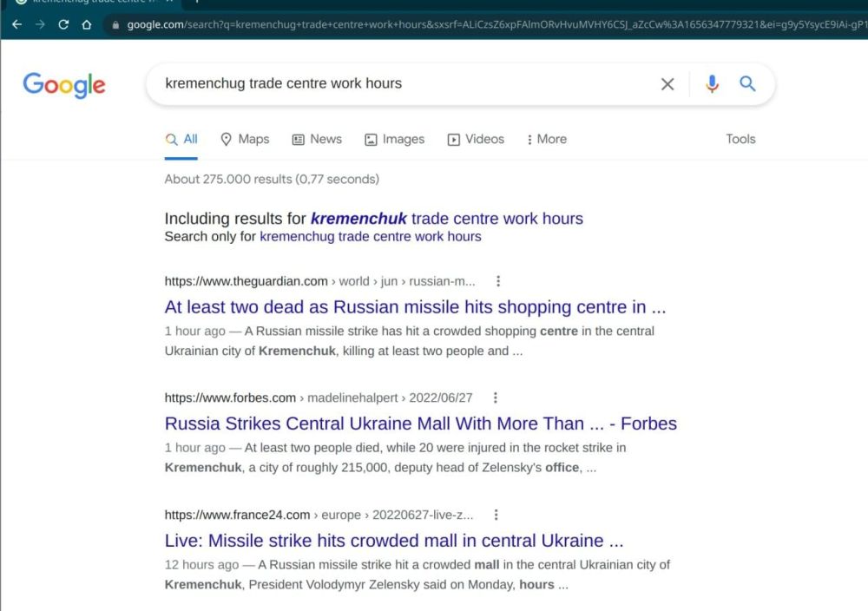The height and width of the screenshot is (611, 868).
Task: Open 'At least two dead' Guardian article
Action: pyautogui.click(x=415, y=306)
